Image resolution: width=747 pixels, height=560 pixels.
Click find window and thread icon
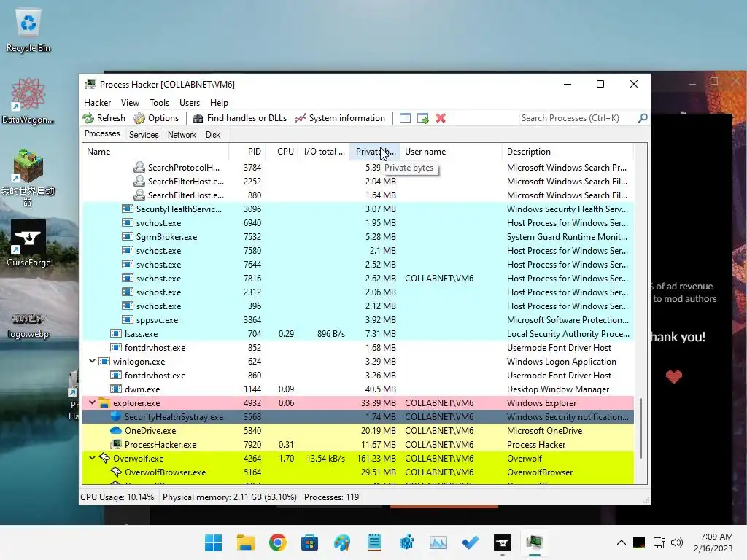(x=422, y=118)
